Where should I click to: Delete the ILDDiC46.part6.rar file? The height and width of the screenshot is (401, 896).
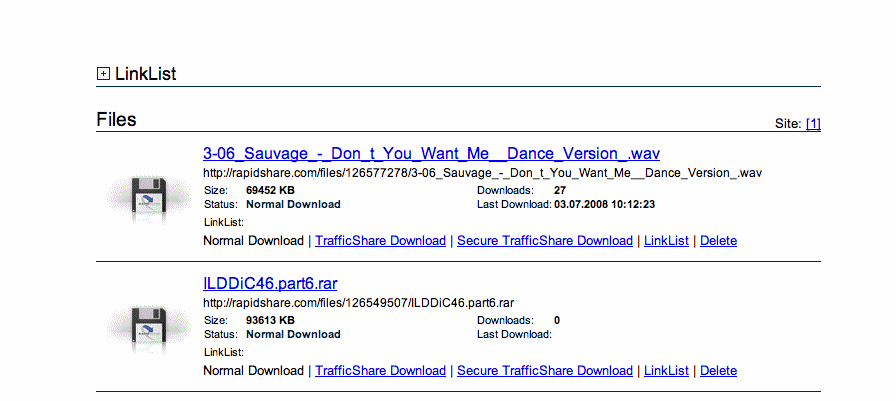(x=718, y=371)
